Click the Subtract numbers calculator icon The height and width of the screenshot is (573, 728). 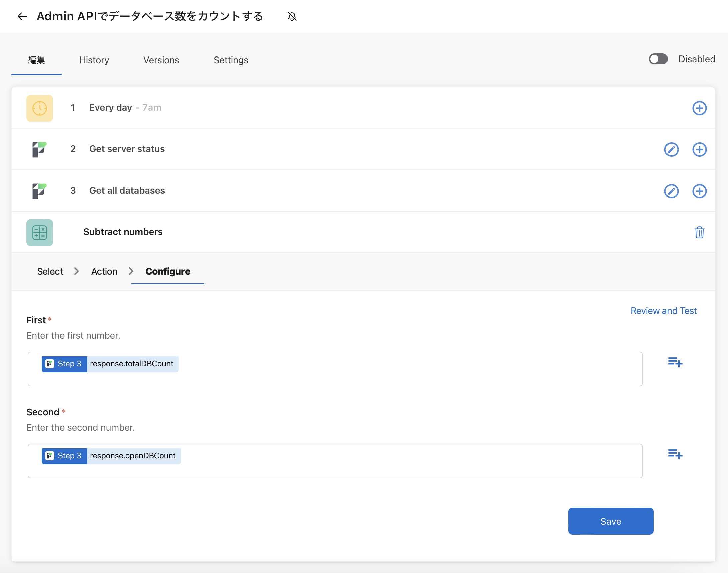tap(39, 232)
